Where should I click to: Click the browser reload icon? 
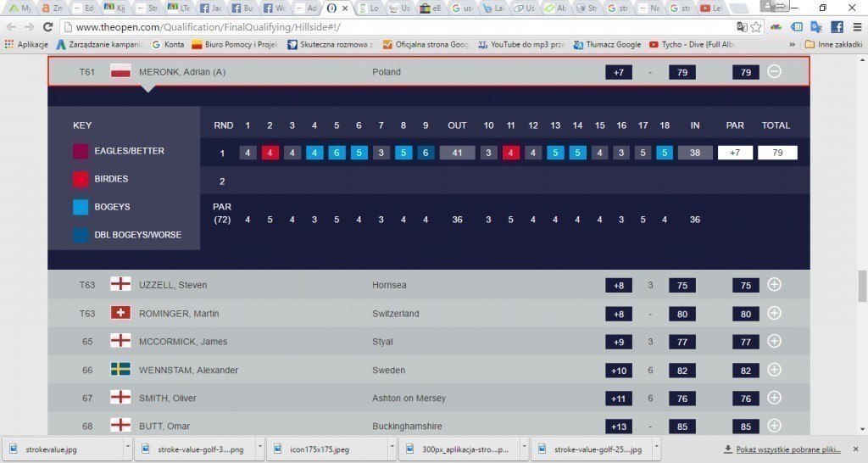tap(48, 27)
